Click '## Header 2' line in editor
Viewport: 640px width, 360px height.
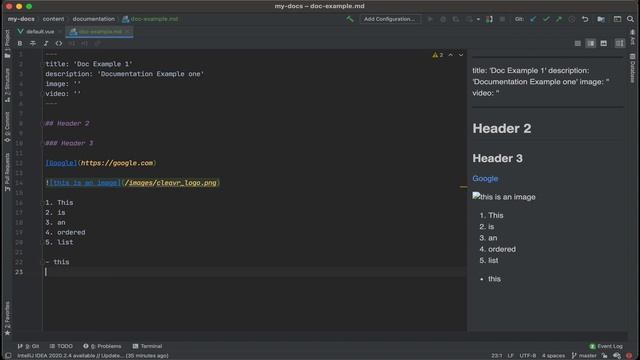coord(67,123)
